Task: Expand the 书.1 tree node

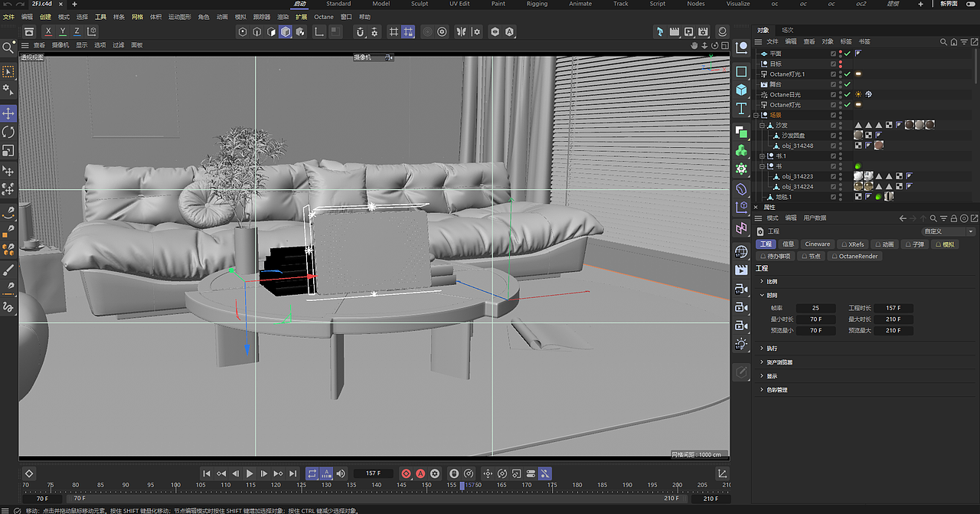Action: coord(762,156)
